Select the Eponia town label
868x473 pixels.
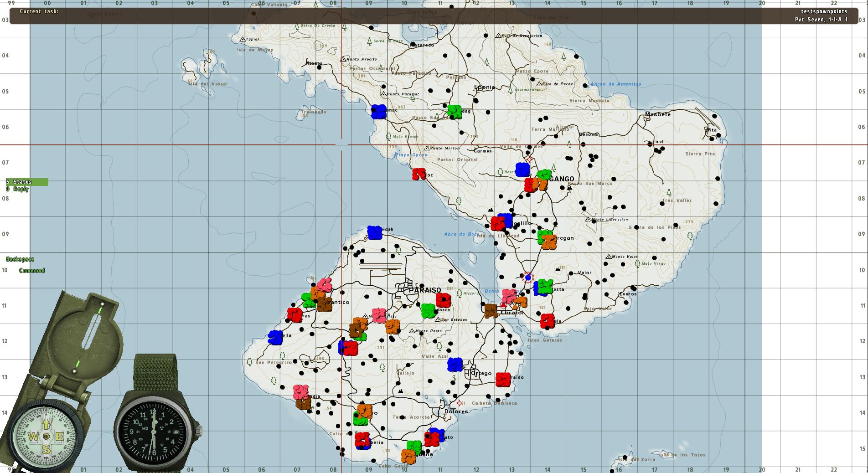pos(484,87)
